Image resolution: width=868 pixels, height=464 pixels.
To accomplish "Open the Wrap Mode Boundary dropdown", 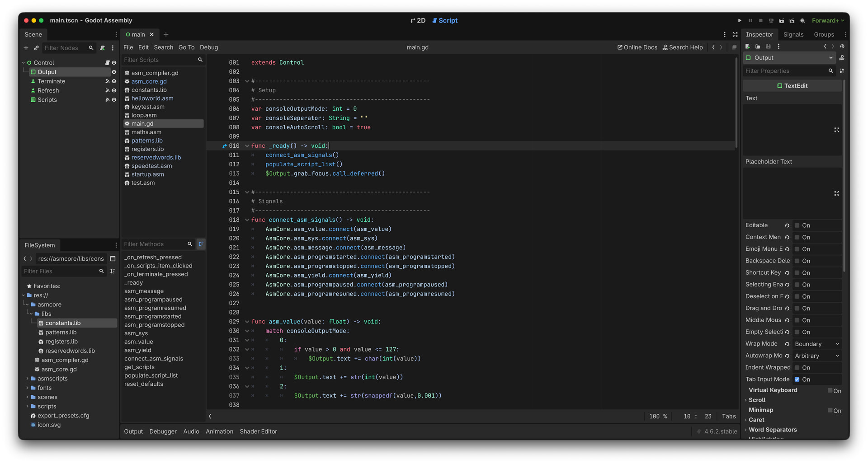I will coord(817,344).
